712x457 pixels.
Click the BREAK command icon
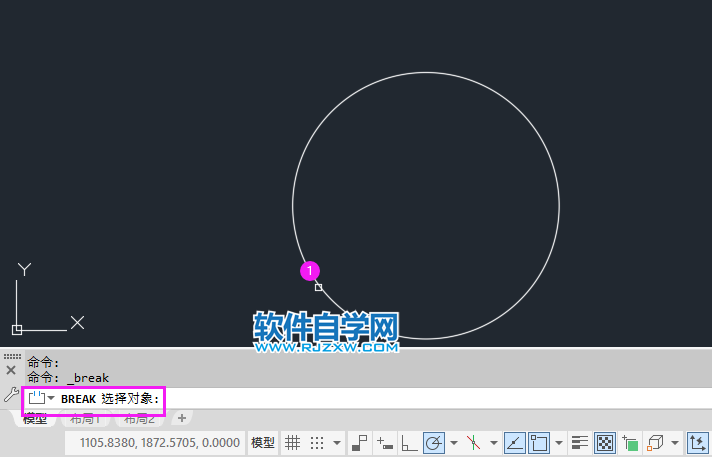click(x=37, y=398)
